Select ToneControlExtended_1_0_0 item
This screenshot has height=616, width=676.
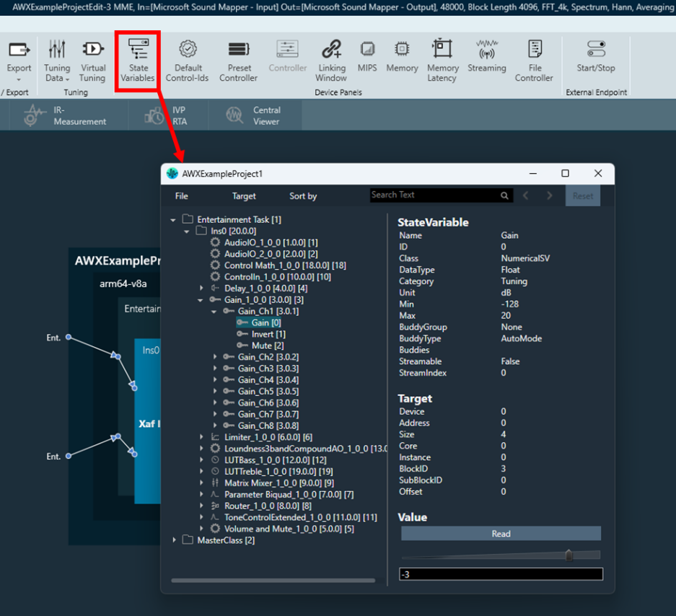coord(301,517)
